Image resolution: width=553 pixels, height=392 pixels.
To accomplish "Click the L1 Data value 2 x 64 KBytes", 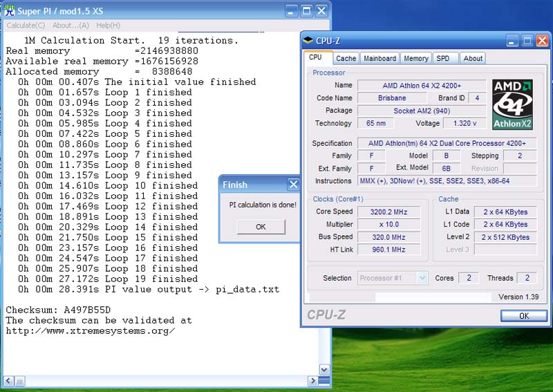I will tap(505, 212).
